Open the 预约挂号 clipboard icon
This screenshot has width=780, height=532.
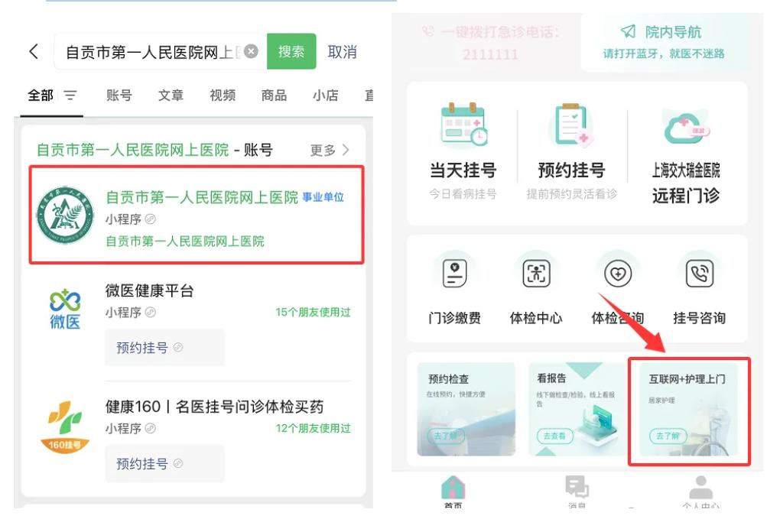pyautogui.click(x=573, y=125)
